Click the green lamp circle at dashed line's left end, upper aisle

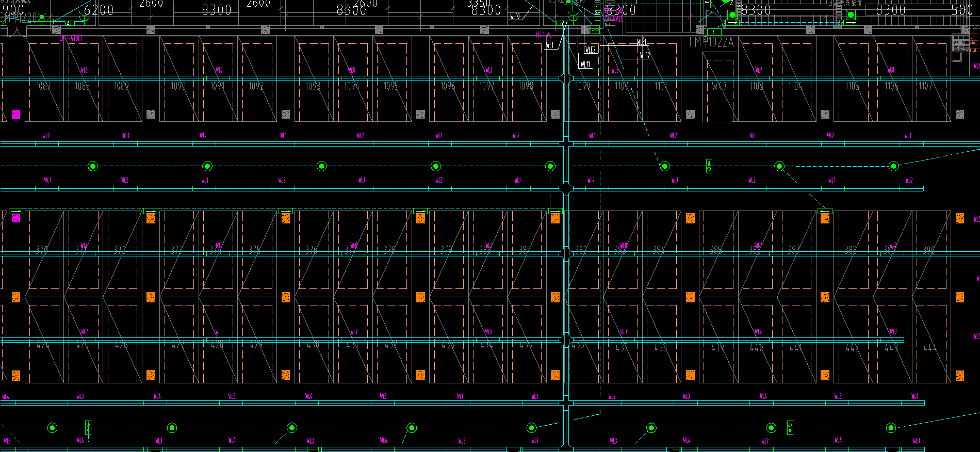93,166
